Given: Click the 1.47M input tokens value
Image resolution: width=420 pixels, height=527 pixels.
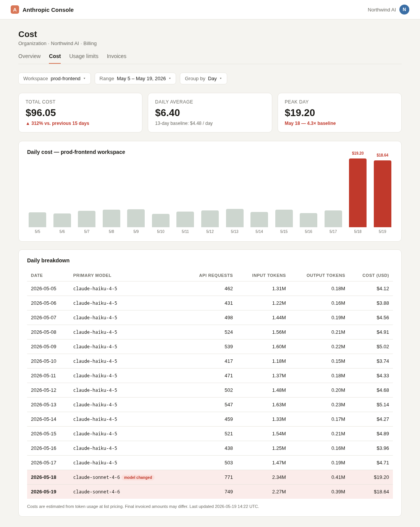Looking at the screenshot, I should (x=279, y=463).
